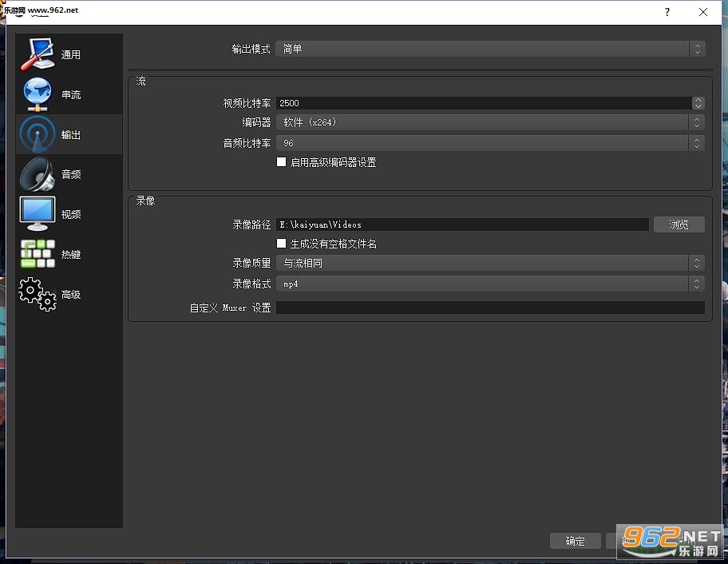Screen dimensions: 728x564
Task: Open the 高级 advanced gears icon
Action: tap(38, 294)
